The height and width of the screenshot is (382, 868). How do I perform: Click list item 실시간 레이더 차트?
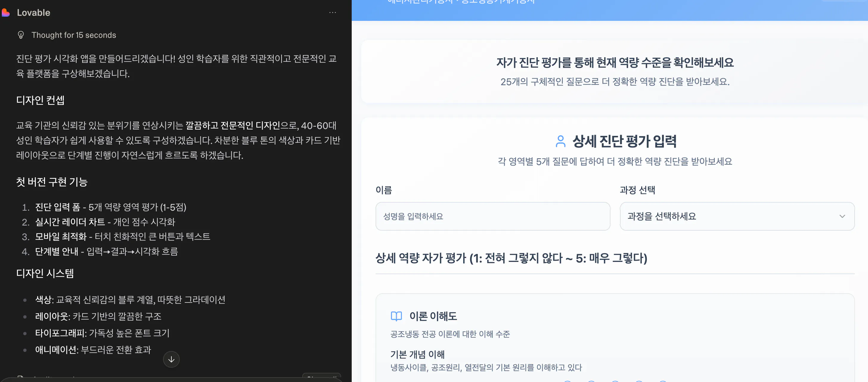click(105, 222)
